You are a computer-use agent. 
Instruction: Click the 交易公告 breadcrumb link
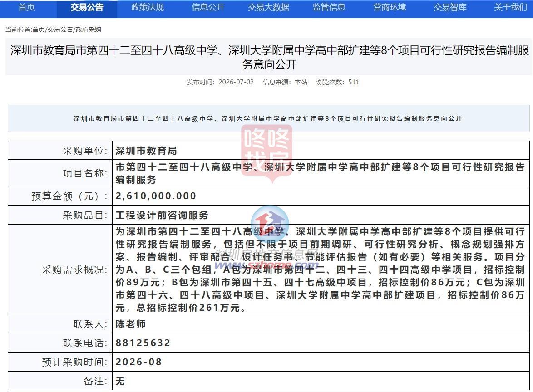[60, 29]
